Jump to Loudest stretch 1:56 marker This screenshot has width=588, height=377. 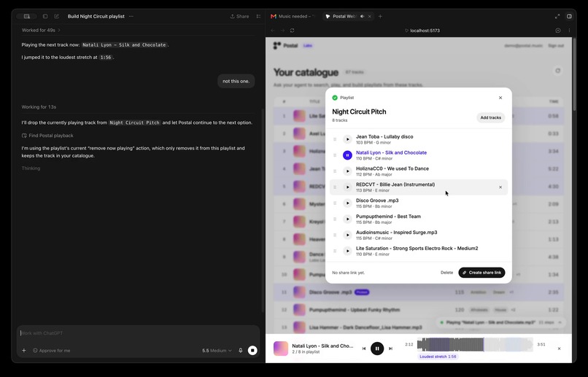438,357
